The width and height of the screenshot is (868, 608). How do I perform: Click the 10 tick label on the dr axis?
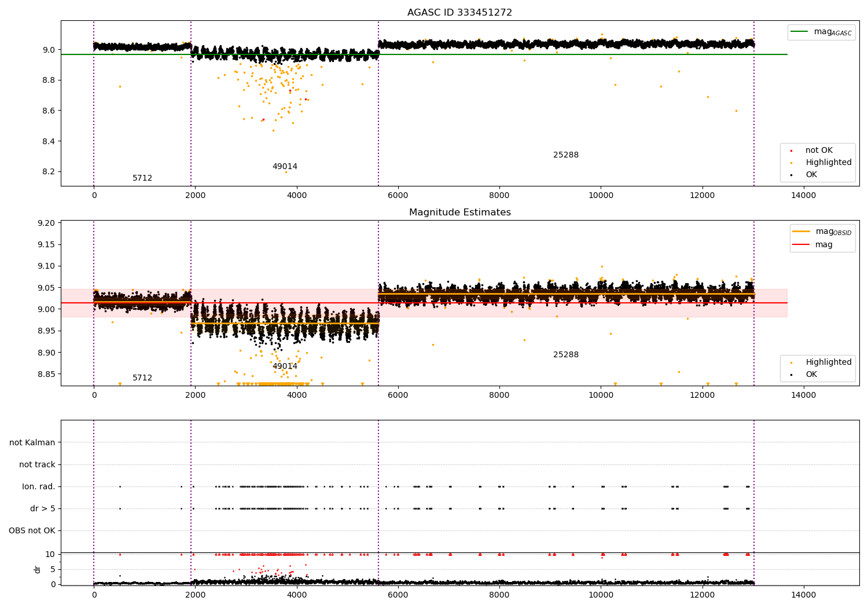[50, 555]
